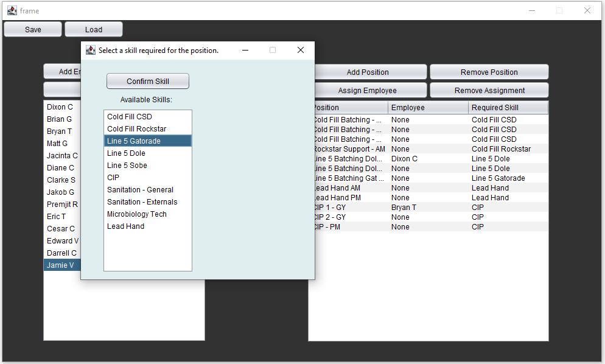Select highlighted employee Jamie V

pos(62,265)
